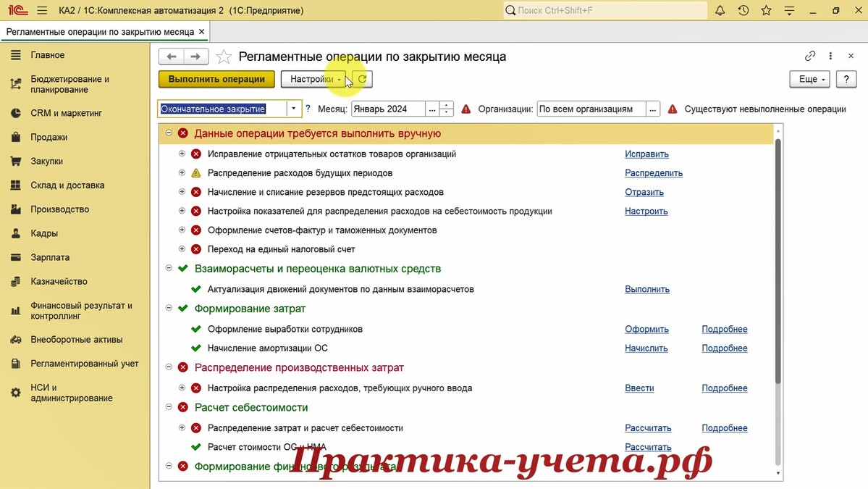
Task: Open Финансовый результат и контроллинг section
Action: point(75,311)
